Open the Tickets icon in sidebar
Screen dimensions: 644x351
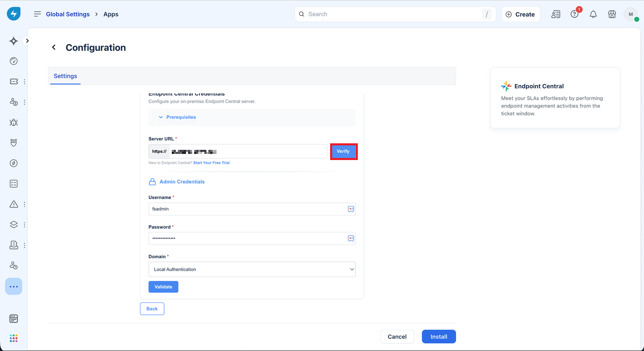coord(13,81)
